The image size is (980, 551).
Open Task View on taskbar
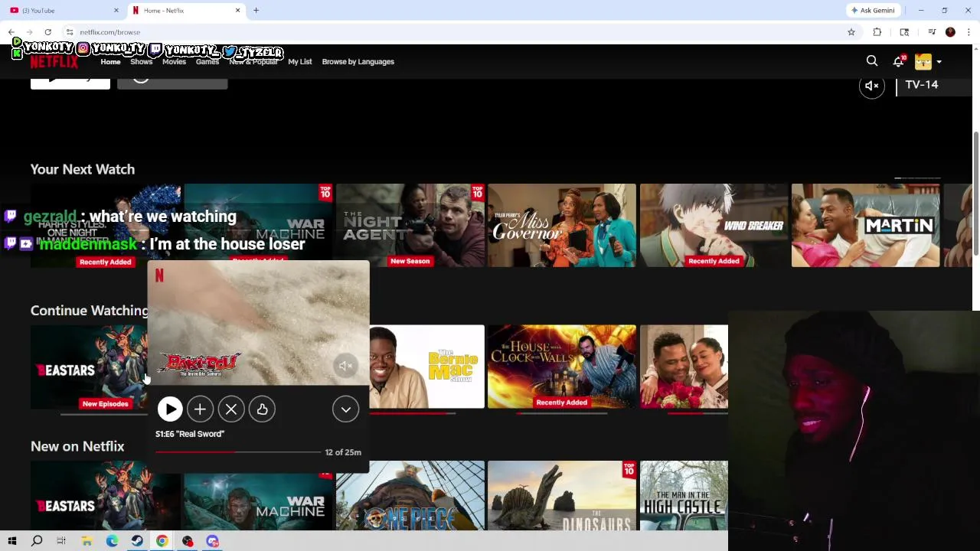[x=61, y=541]
